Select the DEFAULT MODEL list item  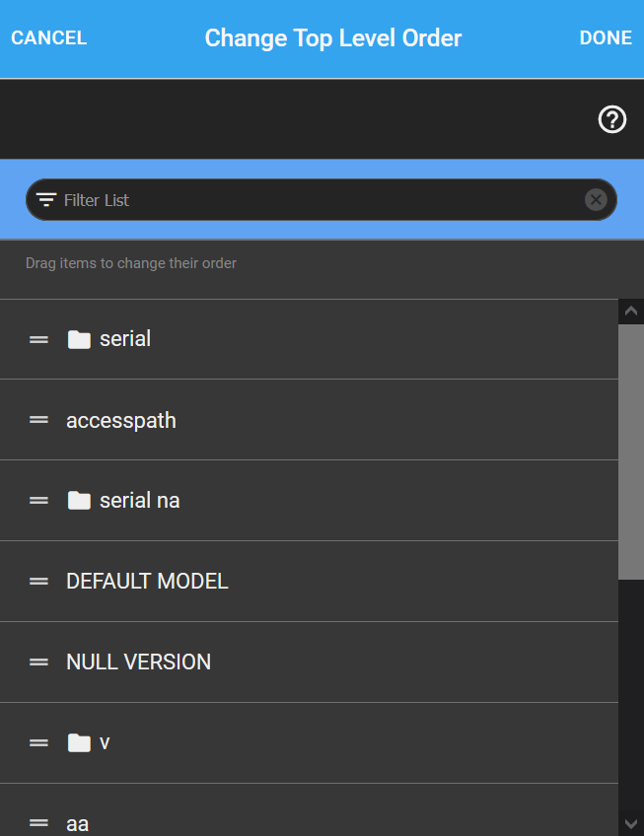pos(147,582)
